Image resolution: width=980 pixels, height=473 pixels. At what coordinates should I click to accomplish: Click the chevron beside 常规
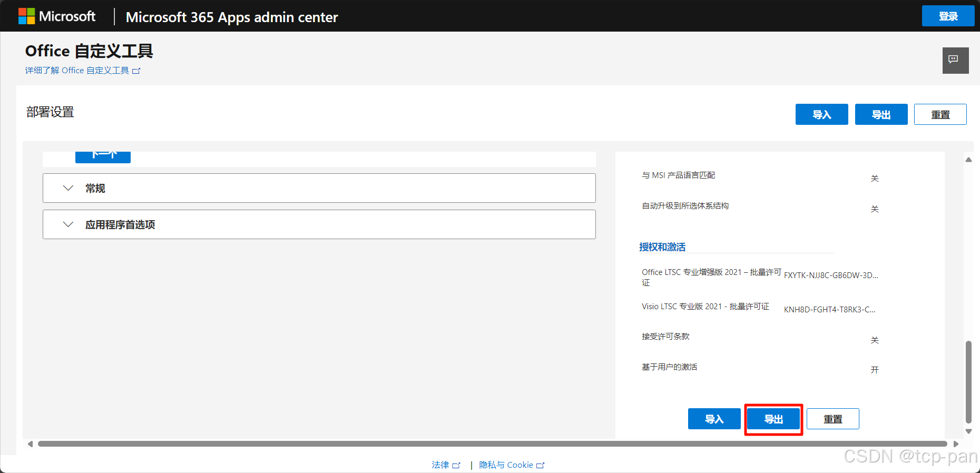68,188
